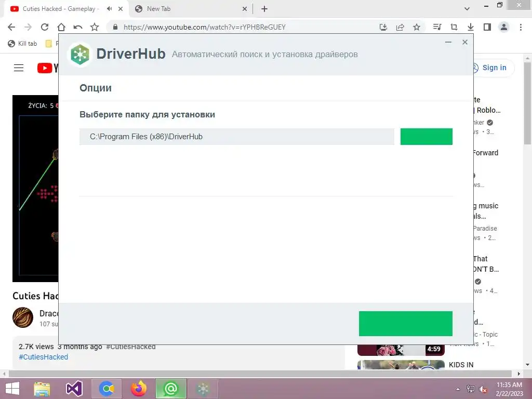
Task: Click the browser address bar URL
Action: 204,27
